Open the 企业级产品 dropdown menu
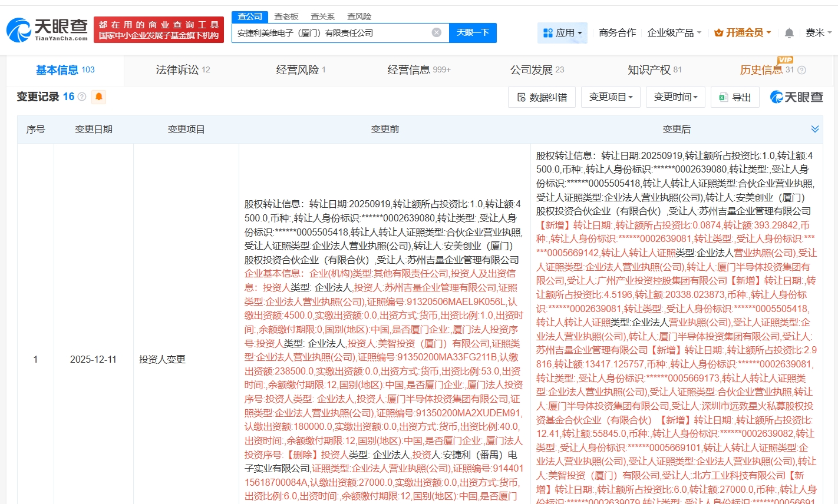 [674, 33]
